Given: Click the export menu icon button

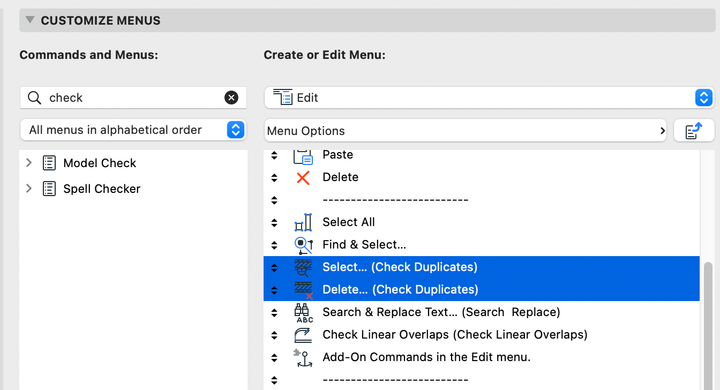Looking at the screenshot, I should (x=694, y=130).
